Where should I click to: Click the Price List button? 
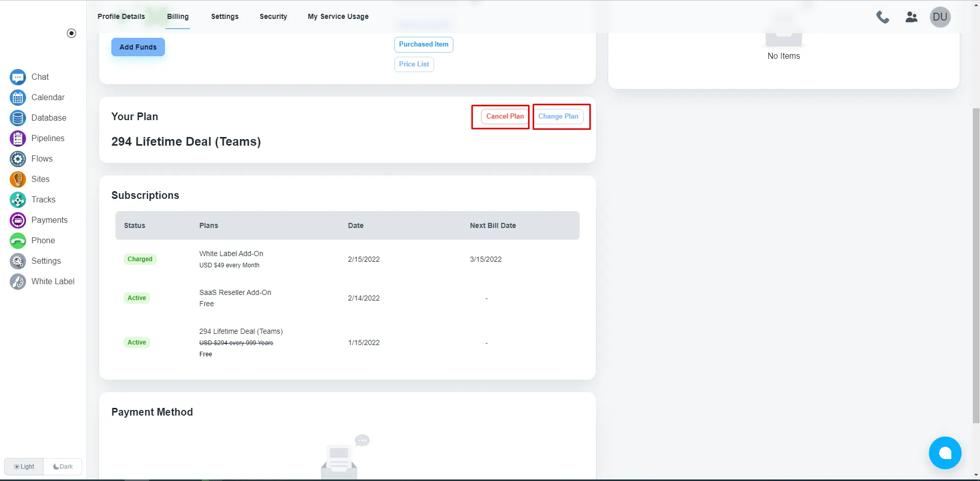coord(414,64)
